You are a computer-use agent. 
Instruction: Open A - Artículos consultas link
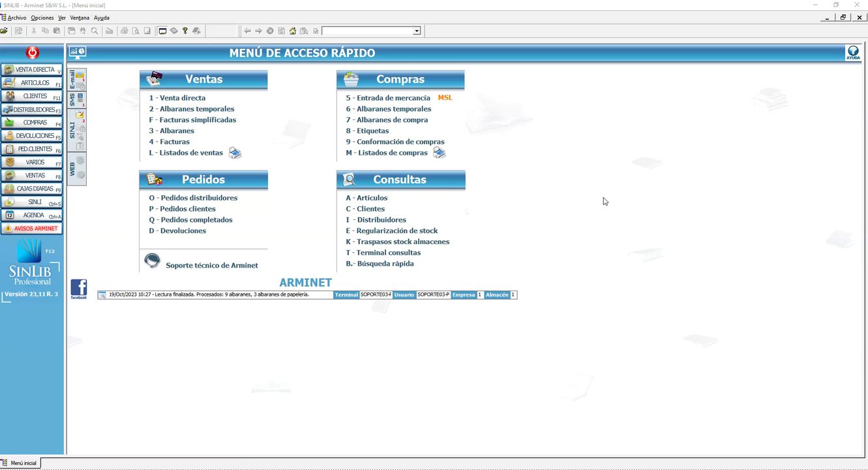tap(367, 198)
